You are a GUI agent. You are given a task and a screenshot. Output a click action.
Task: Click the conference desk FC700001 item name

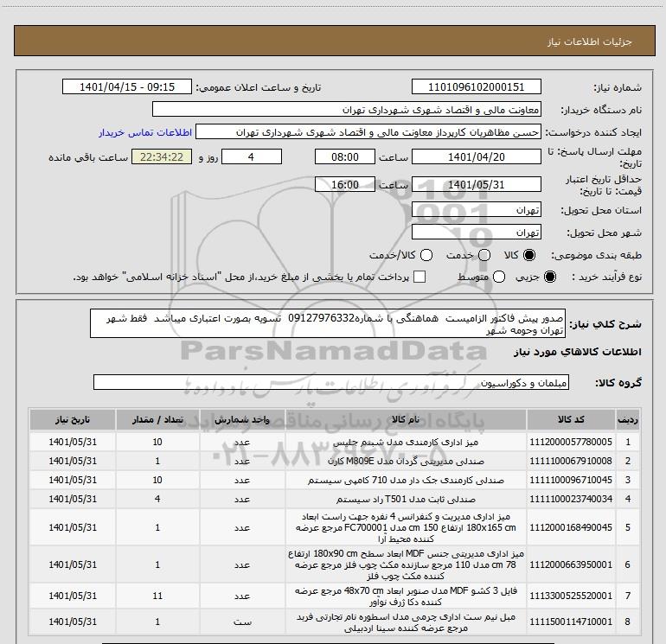click(x=406, y=527)
